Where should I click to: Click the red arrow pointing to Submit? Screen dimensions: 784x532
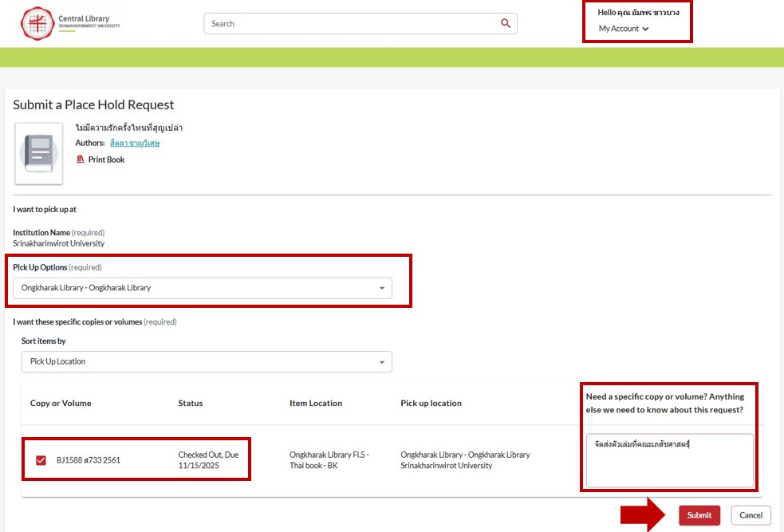645,514
